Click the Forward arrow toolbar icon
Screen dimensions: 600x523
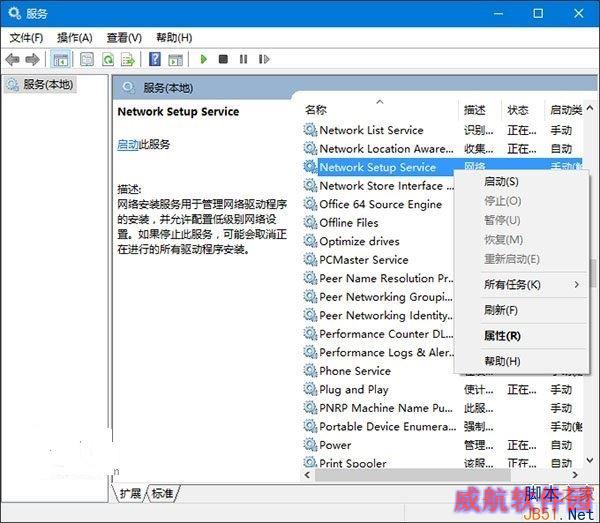click(33, 59)
